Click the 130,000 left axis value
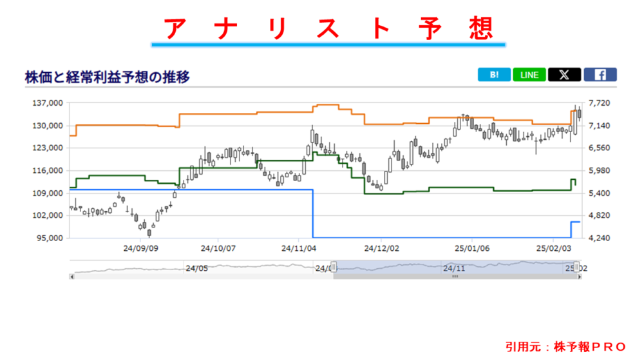 click(x=48, y=125)
